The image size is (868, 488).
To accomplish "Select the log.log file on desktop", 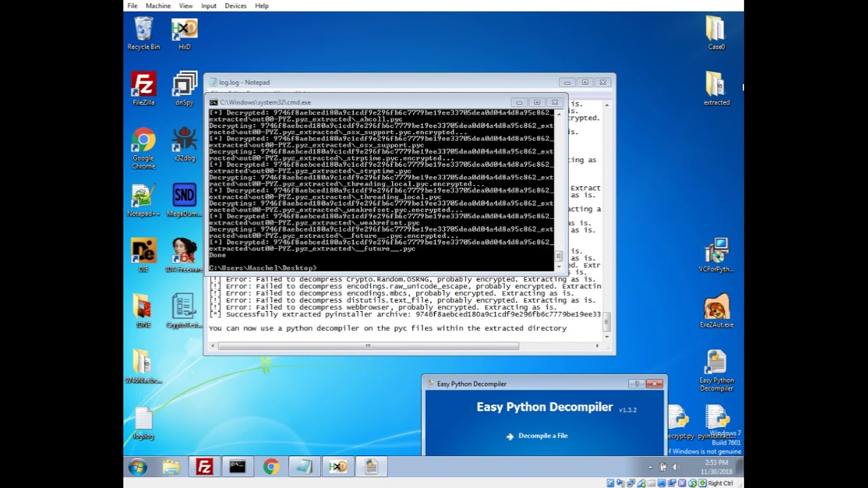I will (144, 424).
